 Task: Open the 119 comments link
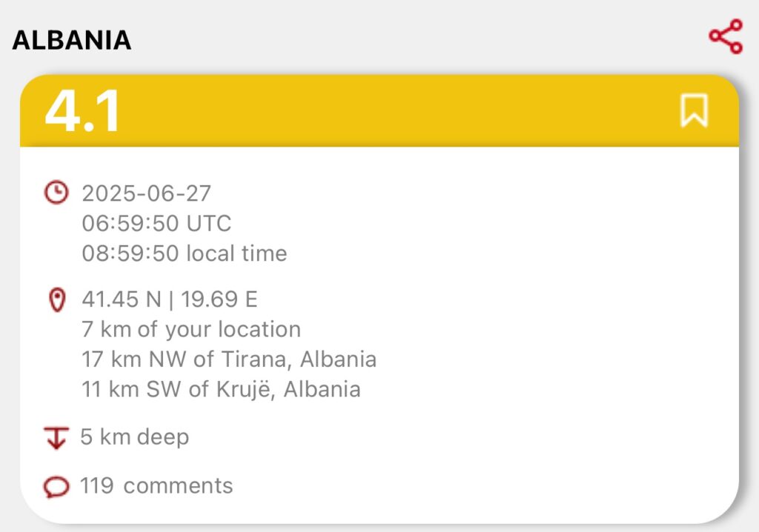tap(156, 485)
